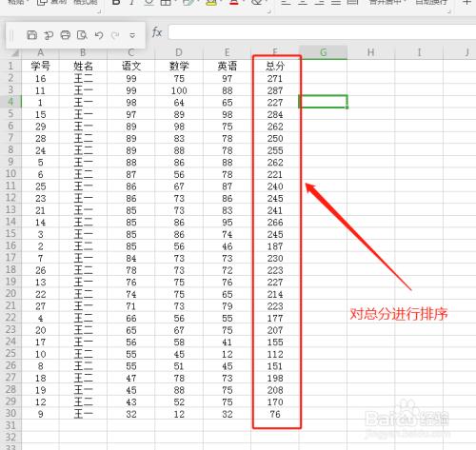Screen dimensions: 476x450
Task: Select the total score cell 177
Action: 275,318
